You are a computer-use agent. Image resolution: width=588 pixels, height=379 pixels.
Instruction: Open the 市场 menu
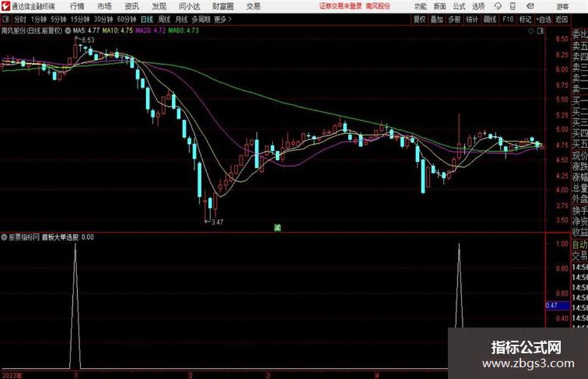105,6
